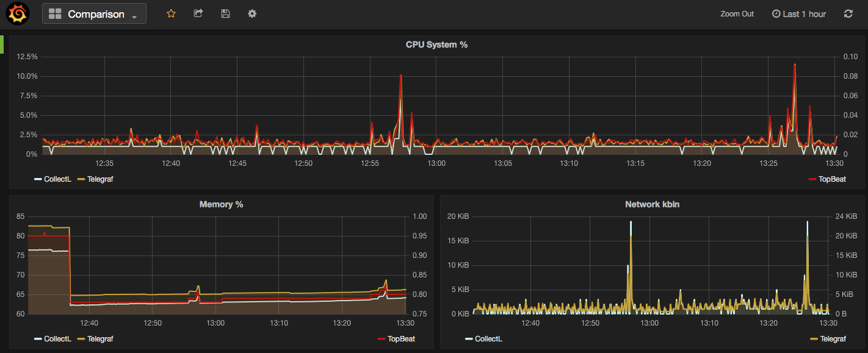868x353 pixels.
Task: Refresh the dashboard with the refresh icon
Action: pos(848,13)
